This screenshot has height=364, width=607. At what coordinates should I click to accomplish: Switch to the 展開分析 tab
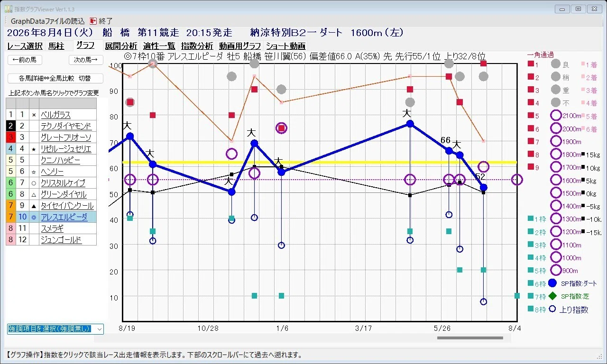pos(121,46)
